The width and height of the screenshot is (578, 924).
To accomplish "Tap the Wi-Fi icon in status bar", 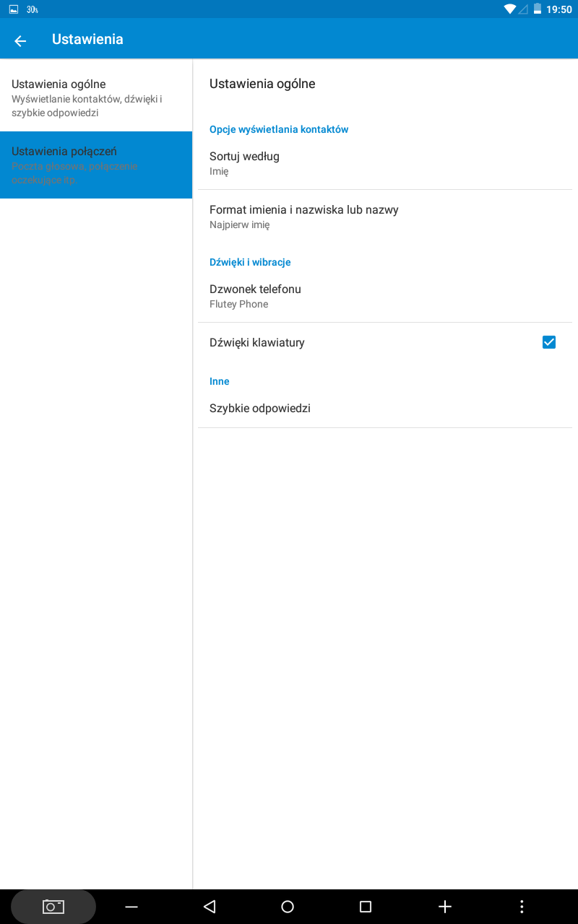I will (510, 9).
